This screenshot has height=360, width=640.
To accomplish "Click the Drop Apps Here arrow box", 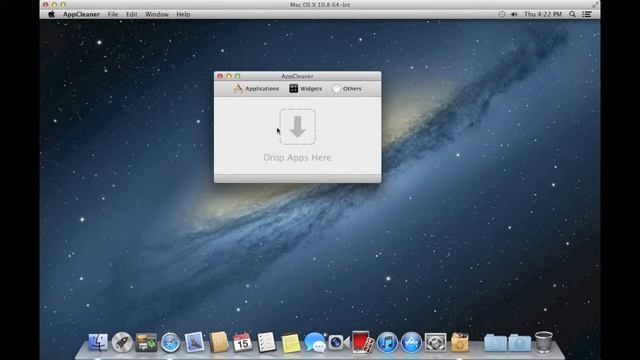I will 298,127.
